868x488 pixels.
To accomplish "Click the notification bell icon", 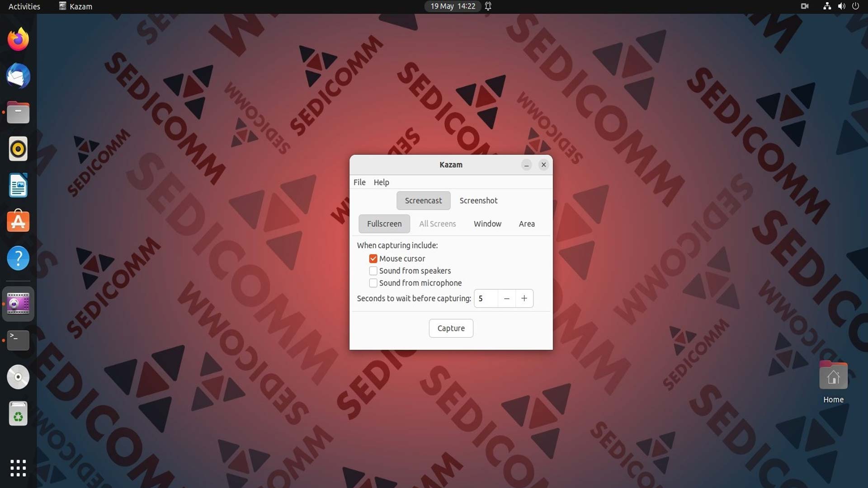I will [488, 6].
